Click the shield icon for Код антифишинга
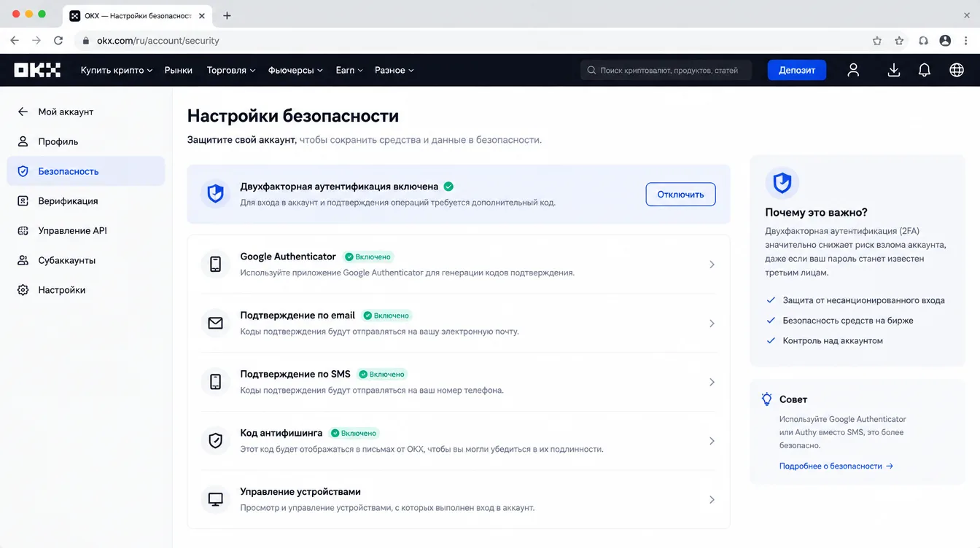 click(216, 441)
